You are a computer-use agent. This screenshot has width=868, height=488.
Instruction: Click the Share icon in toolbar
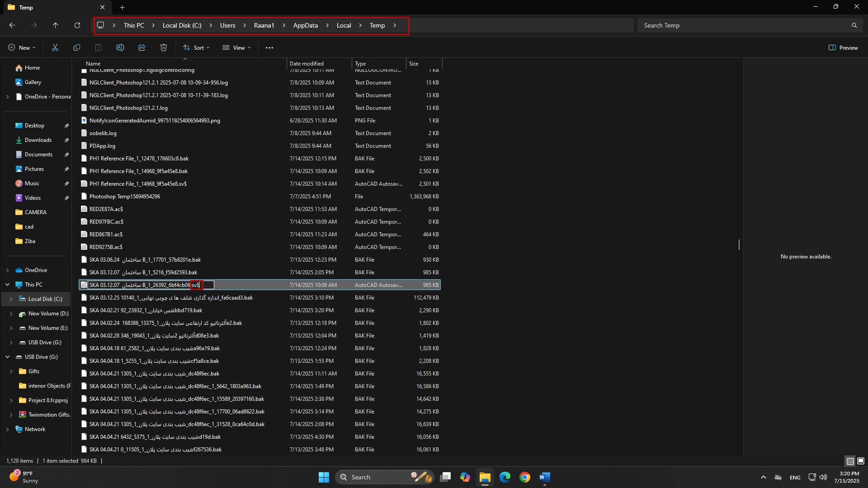click(142, 47)
